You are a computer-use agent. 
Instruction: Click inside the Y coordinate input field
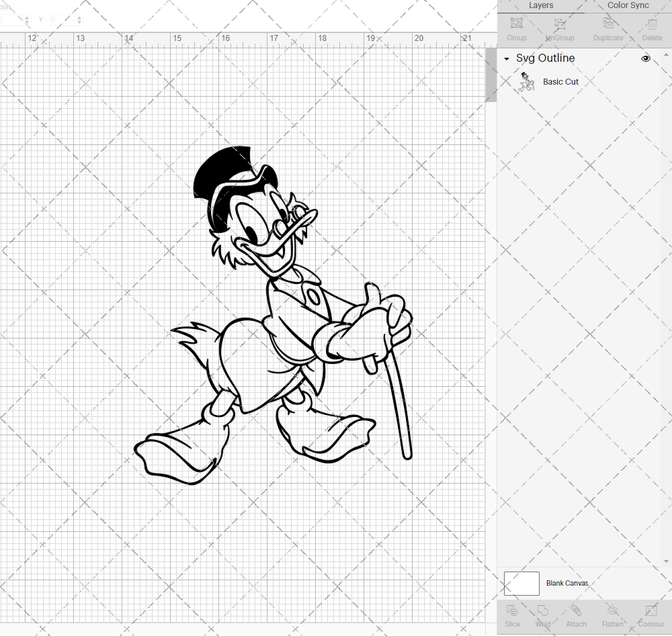click(60, 19)
